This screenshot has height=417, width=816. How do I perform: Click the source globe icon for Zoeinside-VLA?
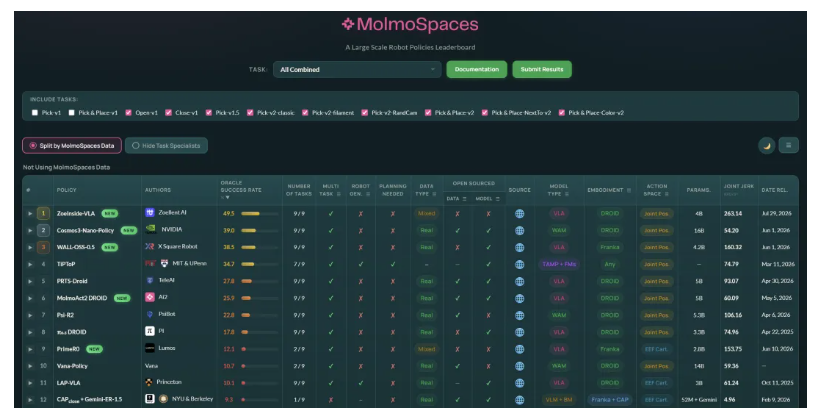click(519, 213)
